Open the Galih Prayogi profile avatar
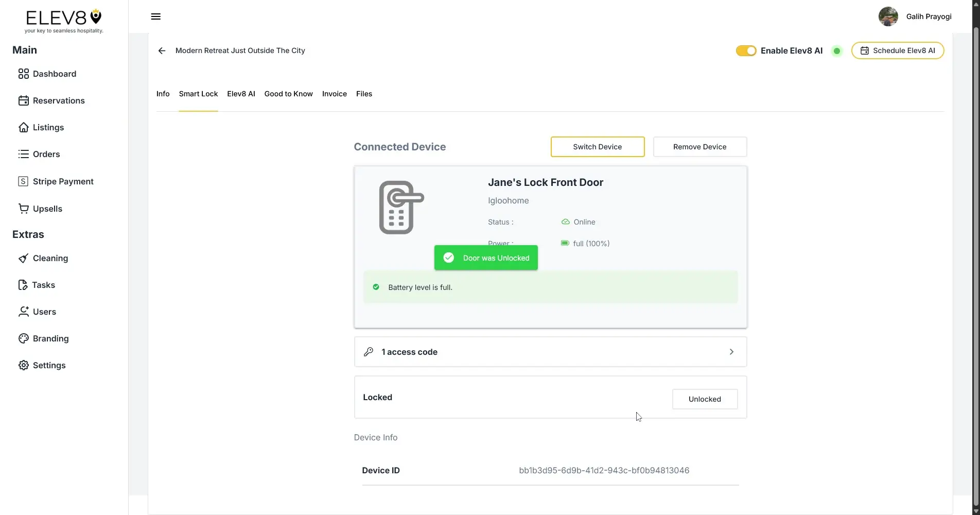The width and height of the screenshot is (980, 515). tap(888, 16)
